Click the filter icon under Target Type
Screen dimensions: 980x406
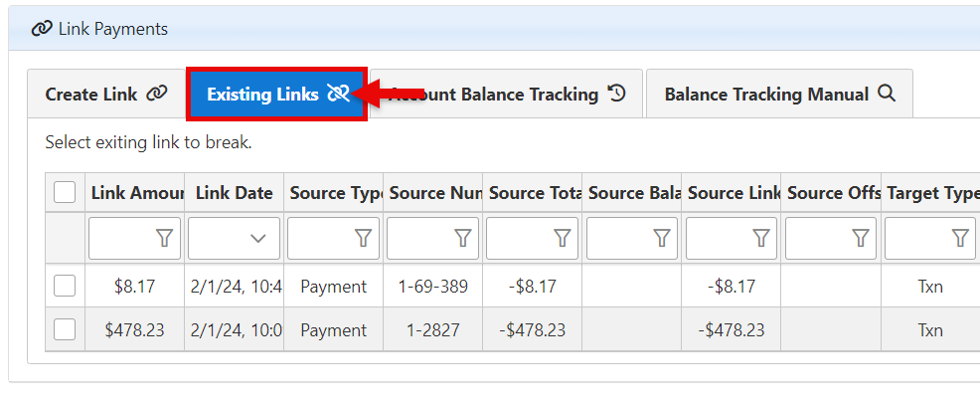tap(960, 239)
